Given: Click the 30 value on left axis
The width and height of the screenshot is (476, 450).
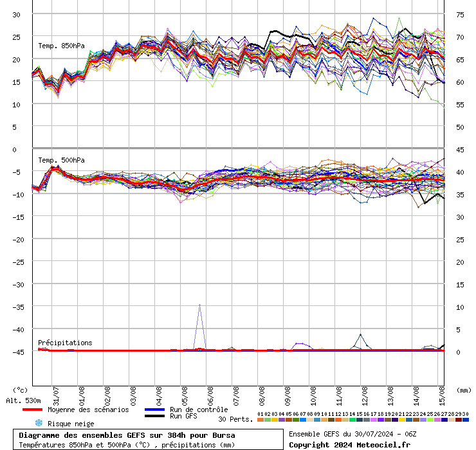Looking at the screenshot, I should [16, 15].
